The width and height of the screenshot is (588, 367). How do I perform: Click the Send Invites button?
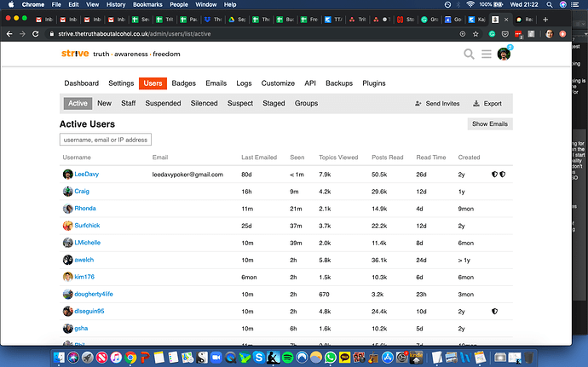pyautogui.click(x=437, y=104)
